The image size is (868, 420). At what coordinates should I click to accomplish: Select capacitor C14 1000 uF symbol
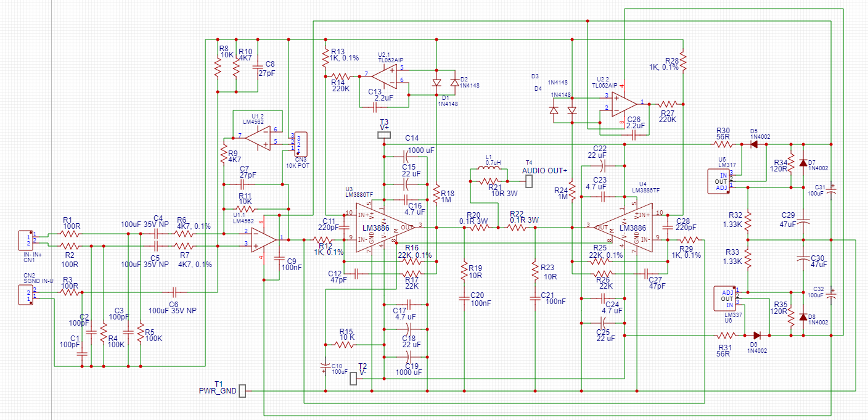(406, 157)
